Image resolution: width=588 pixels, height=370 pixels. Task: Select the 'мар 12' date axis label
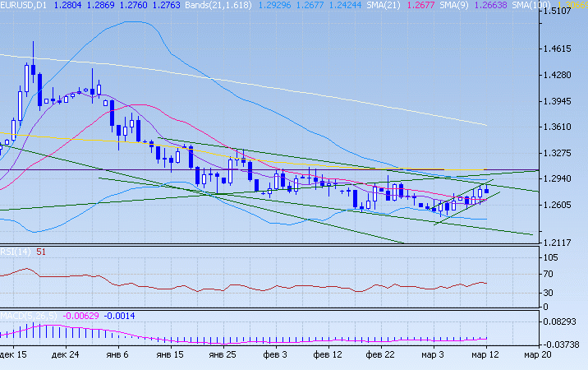click(486, 355)
